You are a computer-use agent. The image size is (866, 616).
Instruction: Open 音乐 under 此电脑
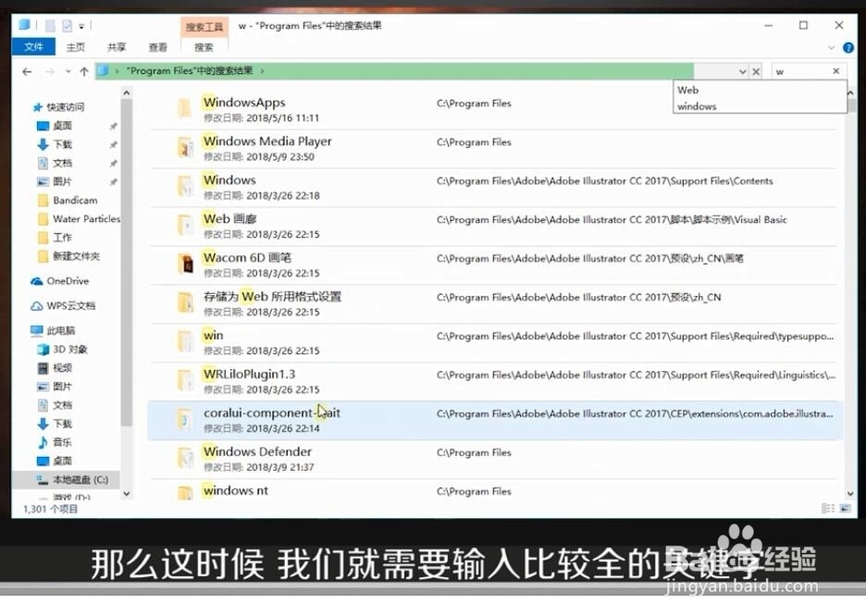(62, 442)
